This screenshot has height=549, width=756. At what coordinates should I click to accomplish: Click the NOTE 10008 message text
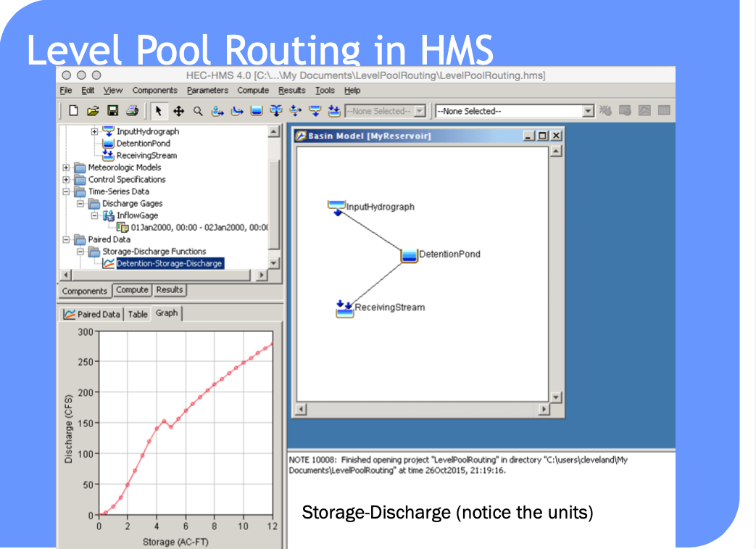458,465
